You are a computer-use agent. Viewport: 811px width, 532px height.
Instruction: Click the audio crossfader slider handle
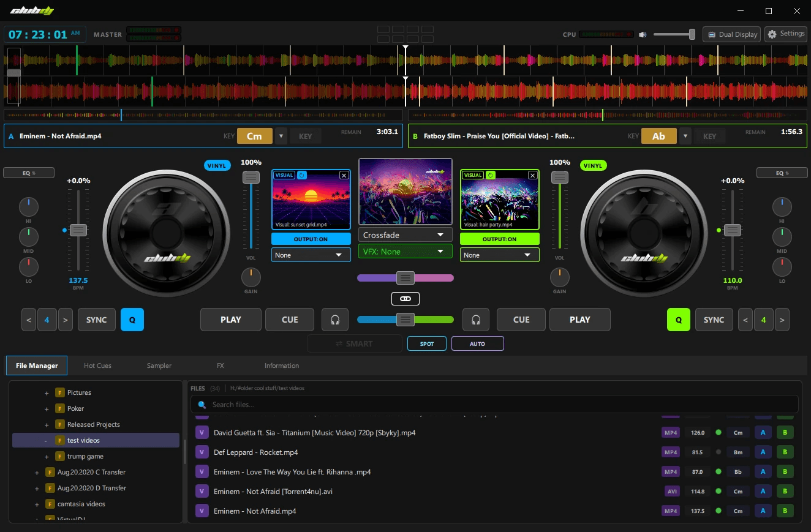(x=405, y=320)
